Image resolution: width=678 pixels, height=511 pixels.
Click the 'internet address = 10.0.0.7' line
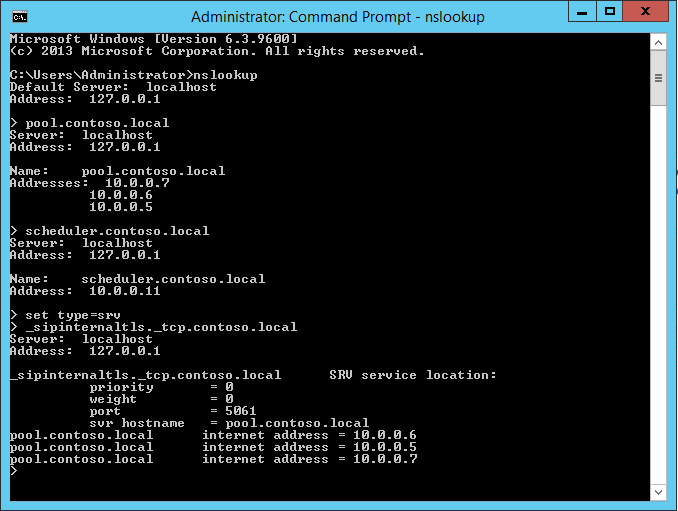(310, 459)
